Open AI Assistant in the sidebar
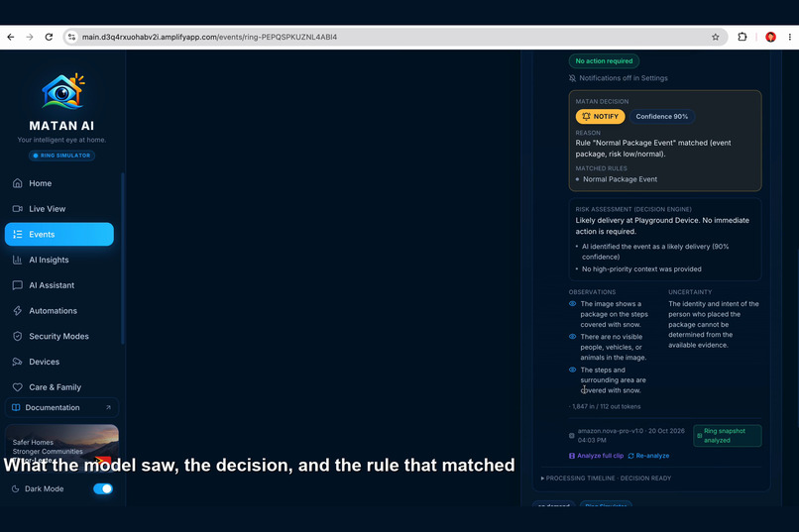Viewport: 799px width, 532px height. click(x=59, y=285)
